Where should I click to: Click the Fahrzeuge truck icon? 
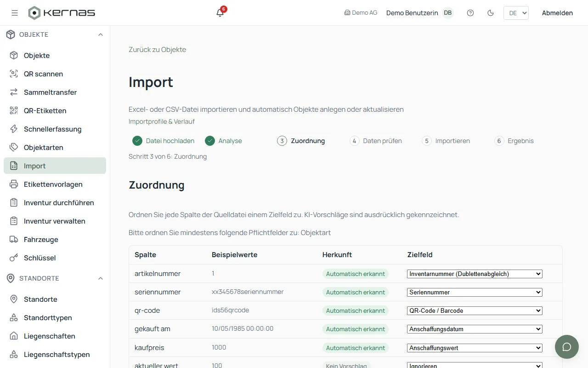click(x=14, y=239)
